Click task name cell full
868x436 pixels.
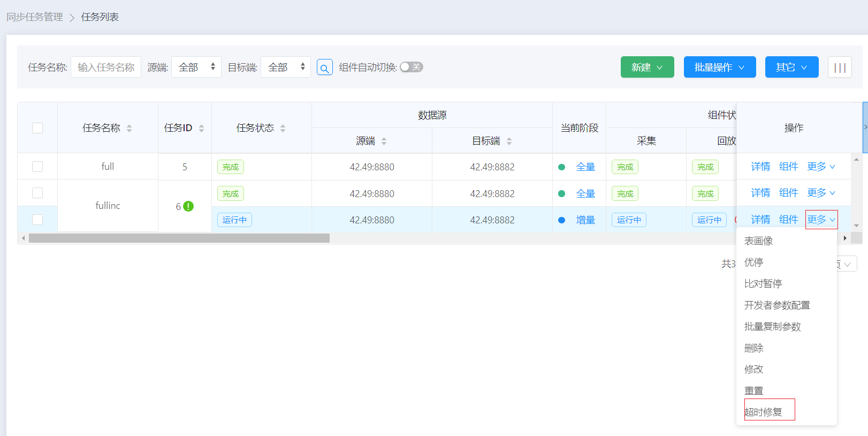(108, 167)
